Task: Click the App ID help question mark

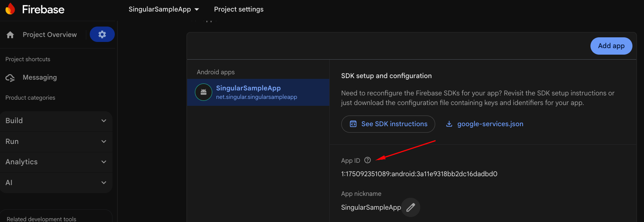Action: point(367,160)
